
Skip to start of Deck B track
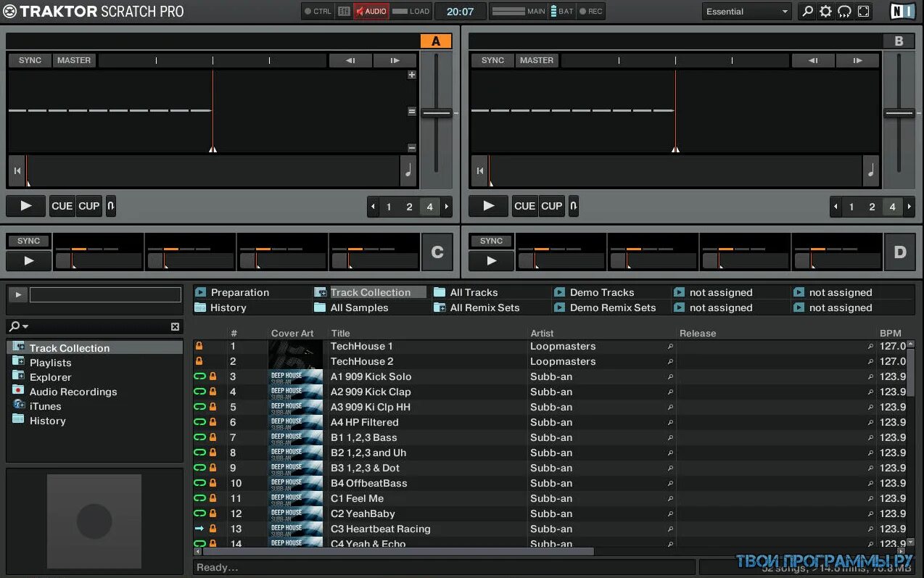coord(479,171)
